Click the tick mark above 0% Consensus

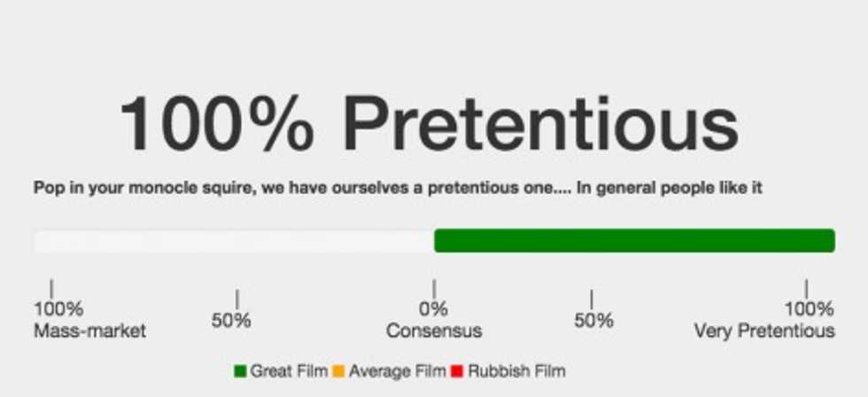[434, 290]
